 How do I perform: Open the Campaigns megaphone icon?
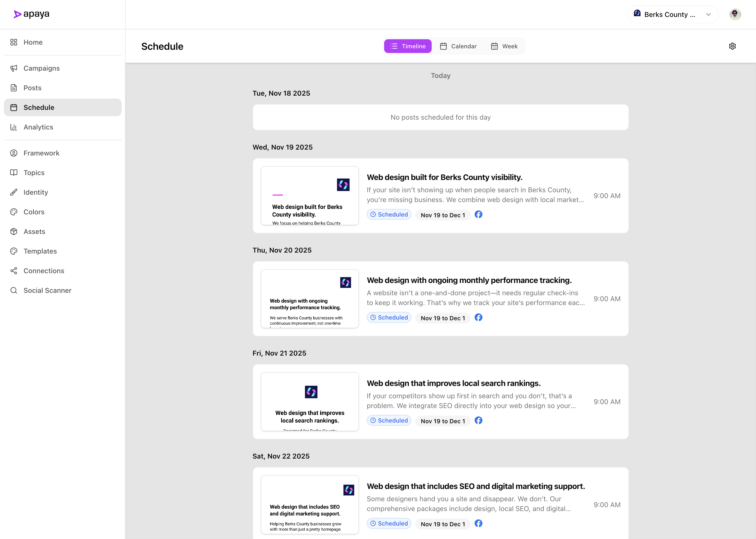click(13, 68)
